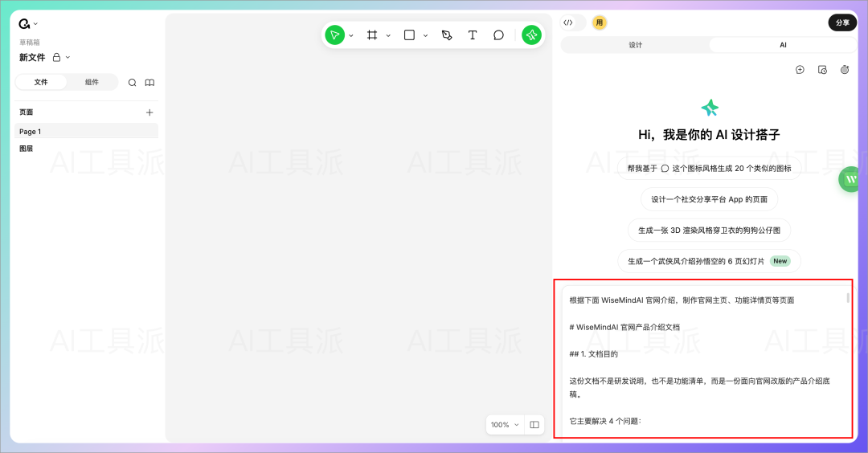Viewport: 868px width, 453px height.
Task: Start a new AI chat plus icon
Action: pos(800,70)
